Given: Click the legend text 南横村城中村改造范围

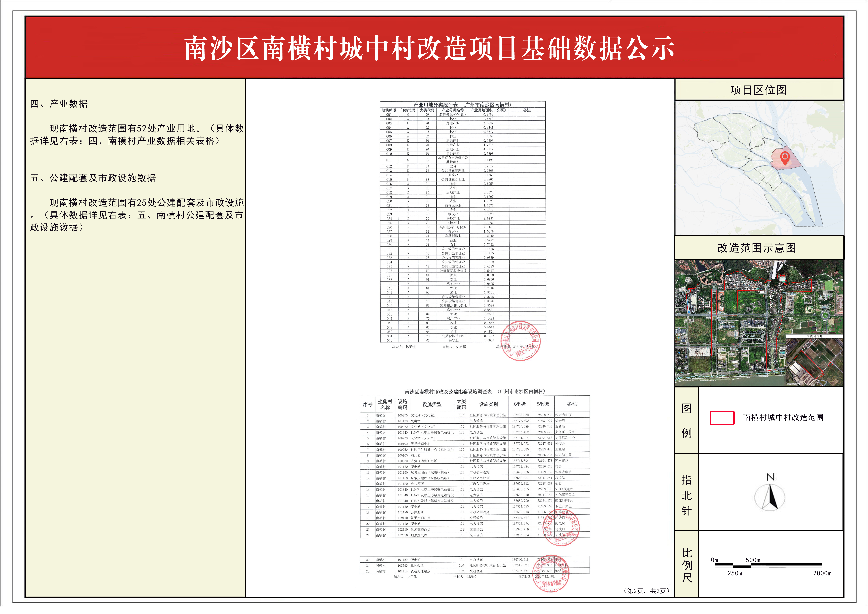Looking at the screenshot, I should click(783, 417).
